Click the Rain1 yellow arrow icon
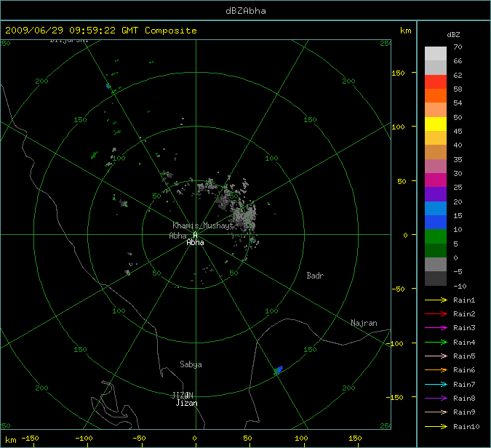491x448 pixels. 436,300
